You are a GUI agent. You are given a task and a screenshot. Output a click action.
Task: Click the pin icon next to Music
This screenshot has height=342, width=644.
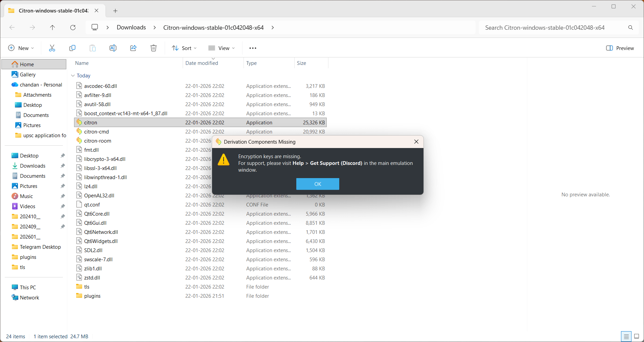point(63,196)
